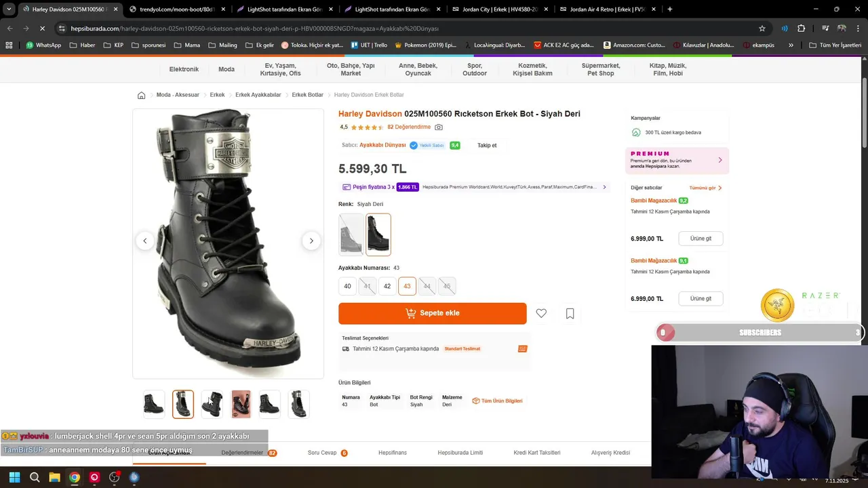Open the browser apps grid icon

click(9, 45)
